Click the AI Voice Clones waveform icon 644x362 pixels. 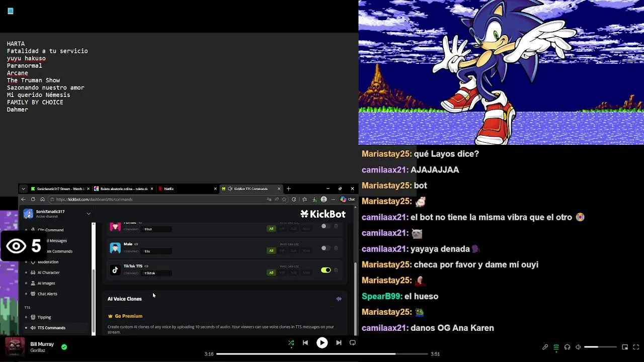[339, 299]
